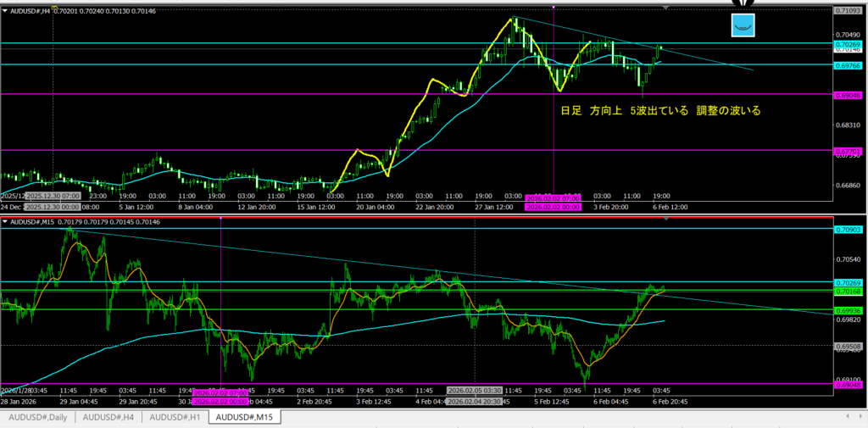The image size is (868, 428).
Task: Click the blue smiley face icon
Action: 743,26
